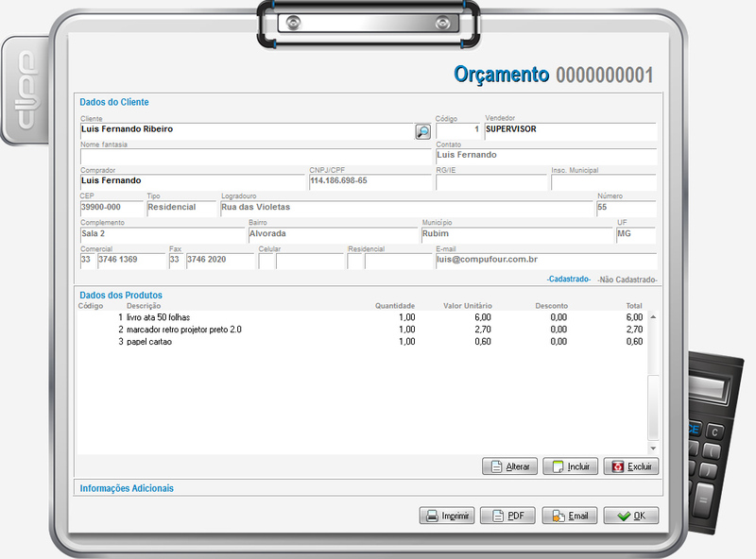Print the quote with the Imprimir button
Viewport: 756px width, 559px height.
click(446, 516)
